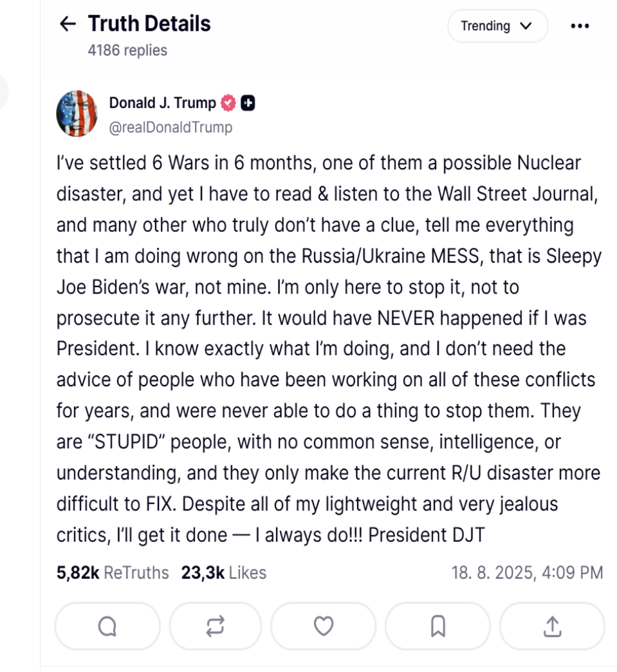View the 23,3k Likes list
This screenshot has height=672, width=617.
(x=223, y=573)
